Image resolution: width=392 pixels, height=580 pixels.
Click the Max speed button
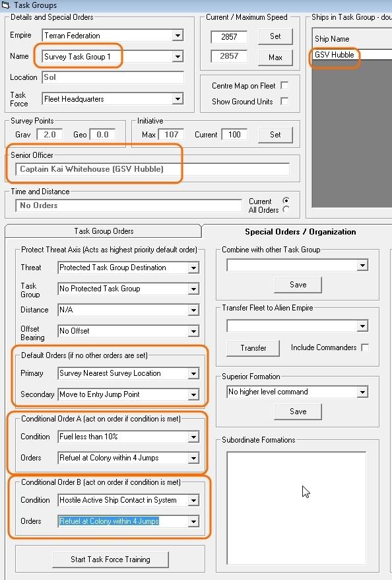pyautogui.click(x=275, y=57)
